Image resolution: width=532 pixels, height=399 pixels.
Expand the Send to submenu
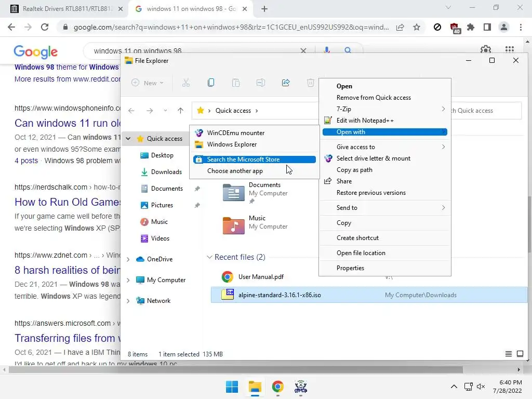click(385, 208)
